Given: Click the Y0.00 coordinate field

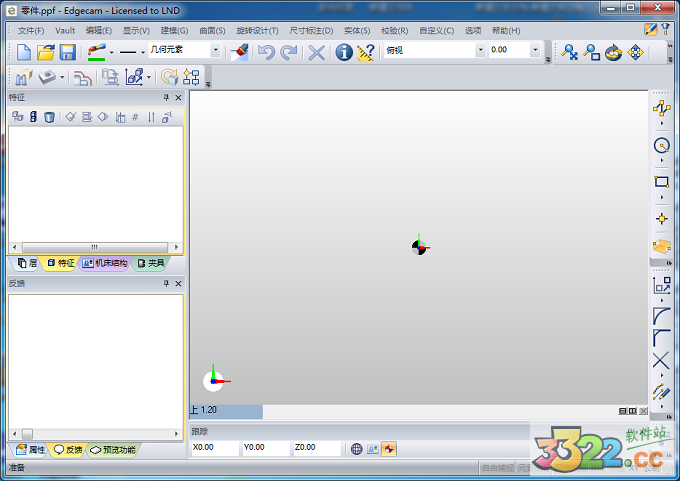Looking at the screenshot, I should [x=266, y=448].
